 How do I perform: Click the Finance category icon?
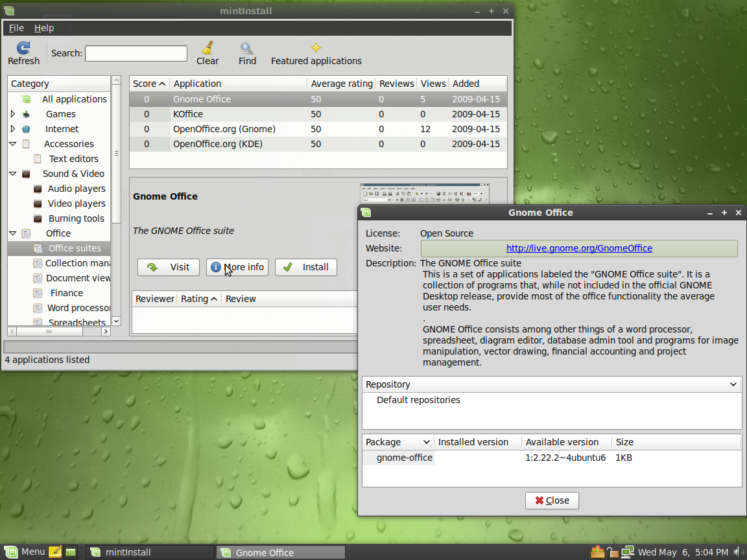coord(38,293)
